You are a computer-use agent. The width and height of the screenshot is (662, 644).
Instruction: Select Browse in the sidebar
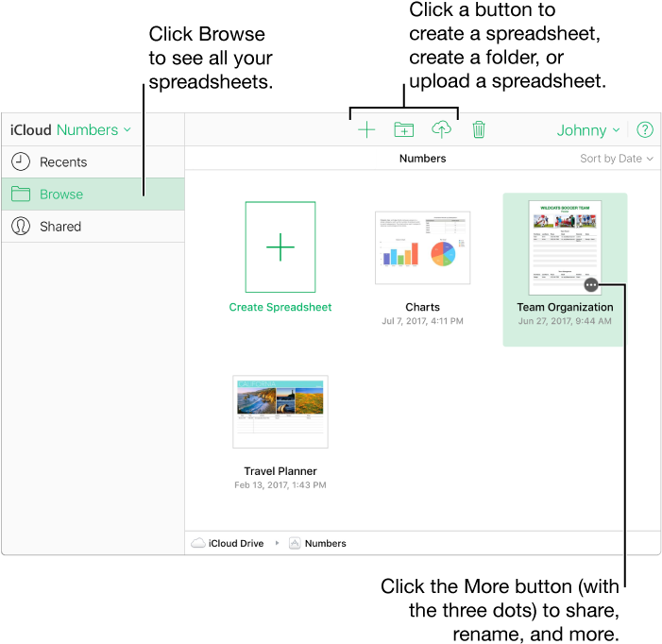93,195
